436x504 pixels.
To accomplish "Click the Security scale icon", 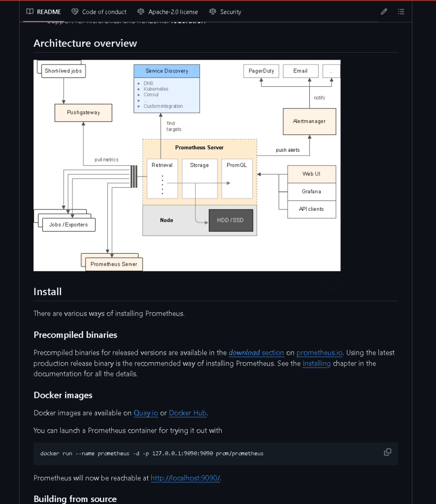I will [x=212, y=12].
